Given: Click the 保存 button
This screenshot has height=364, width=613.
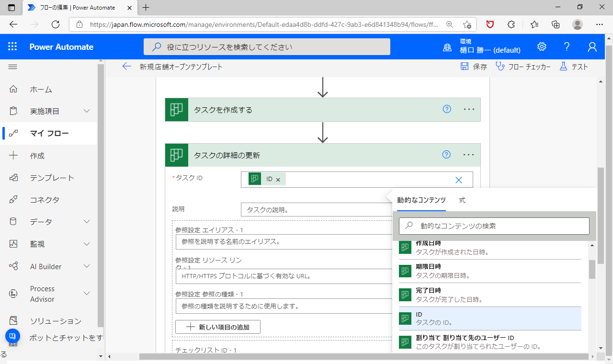Looking at the screenshot, I should pyautogui.click(x=474, y=67).
